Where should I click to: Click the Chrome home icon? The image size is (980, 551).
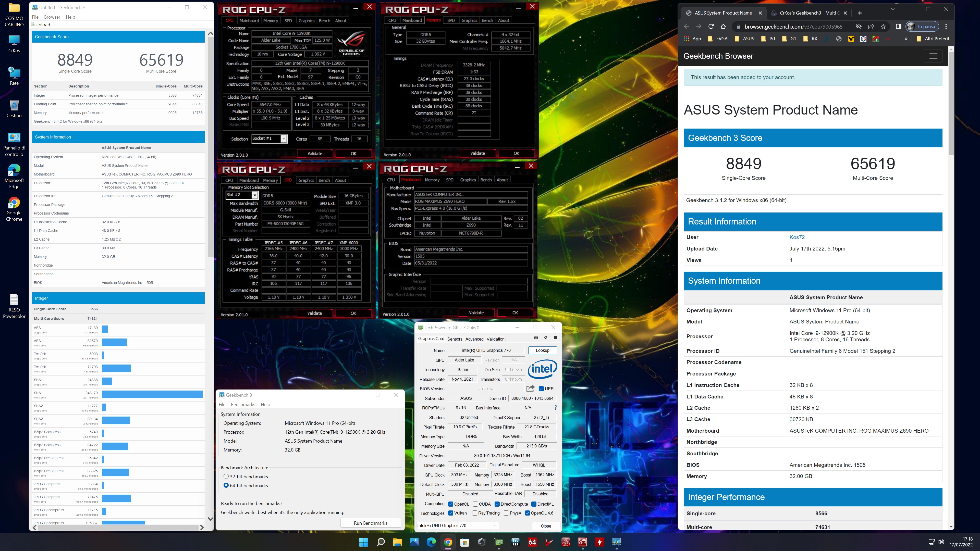point(723,27)
